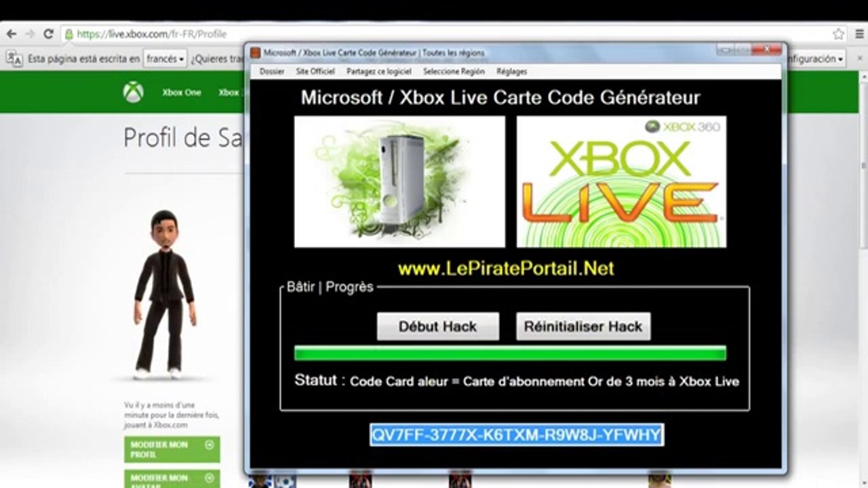The image size is (868, 488).
Task: Bookmark the page with star icon
Action: 839,34
